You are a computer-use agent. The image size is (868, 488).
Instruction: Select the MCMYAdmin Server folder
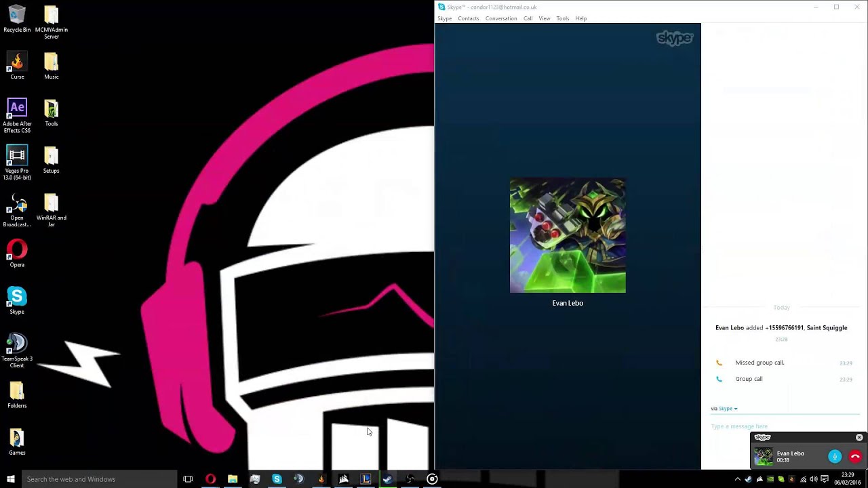(x=52, y=23)
